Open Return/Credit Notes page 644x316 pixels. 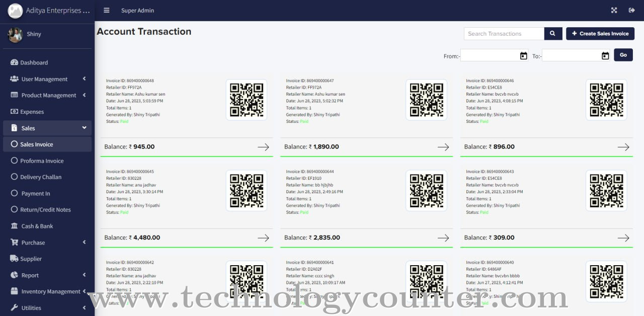[47, 210]
